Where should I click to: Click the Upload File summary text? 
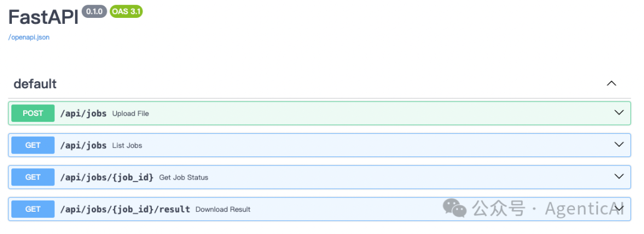click(131, 113)
